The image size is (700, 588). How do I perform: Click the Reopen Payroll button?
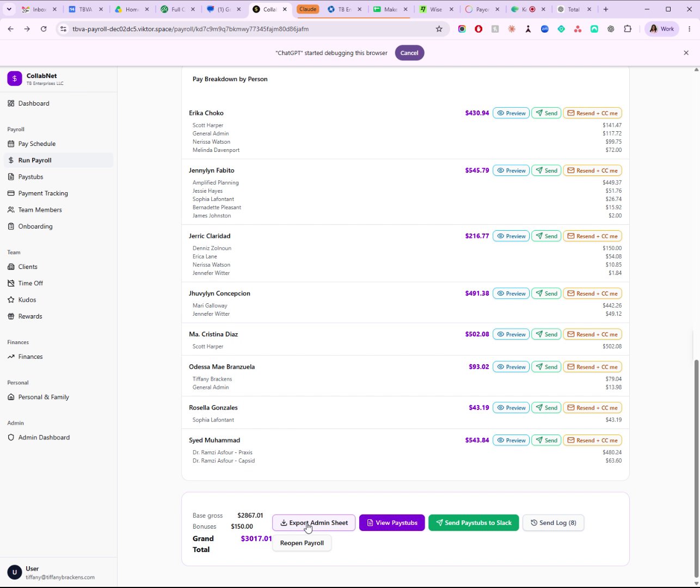[x=302, y=543]
